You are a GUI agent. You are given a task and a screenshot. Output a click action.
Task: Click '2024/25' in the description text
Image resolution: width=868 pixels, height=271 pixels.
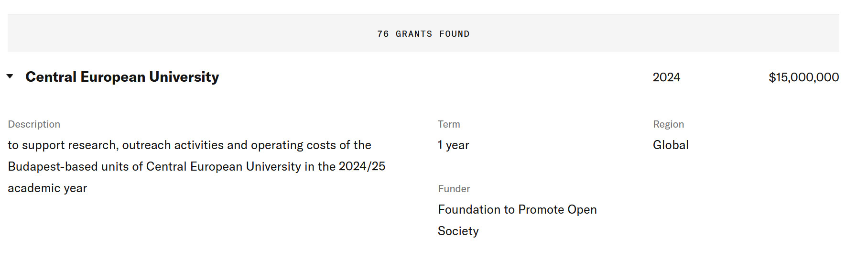point(362,166)
